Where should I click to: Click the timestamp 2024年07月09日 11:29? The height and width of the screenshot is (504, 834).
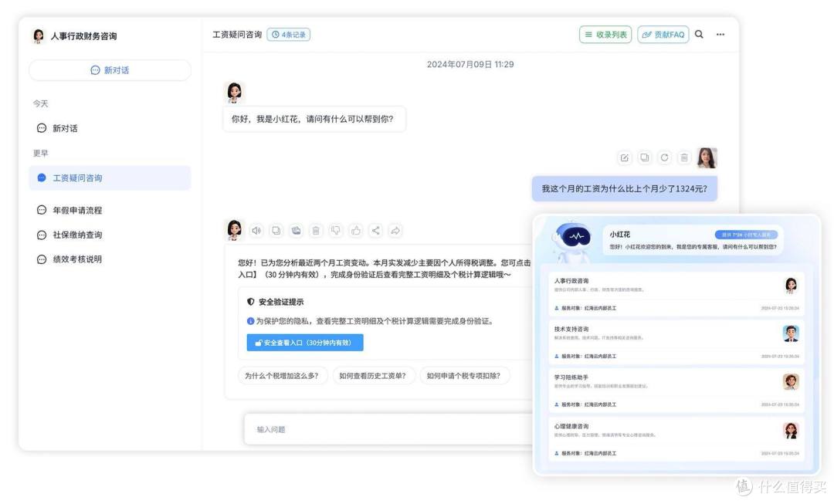tap(470, 64)
